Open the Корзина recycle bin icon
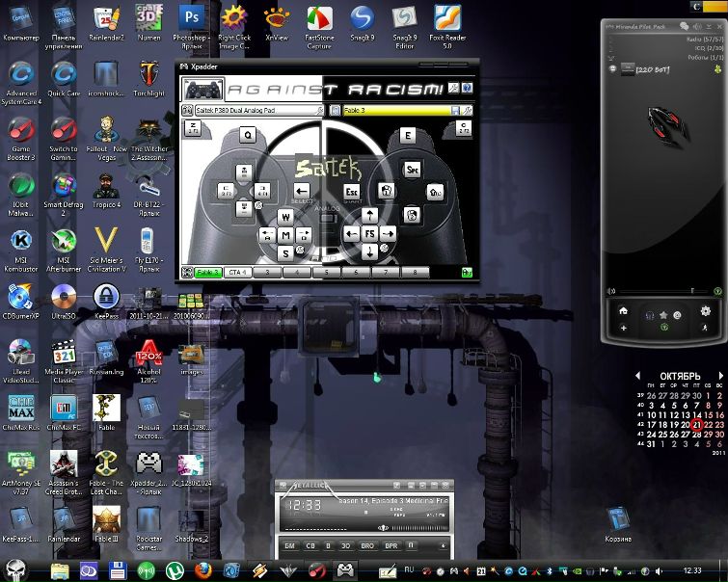This screenshot has width=728, height=582. (618, 524)
